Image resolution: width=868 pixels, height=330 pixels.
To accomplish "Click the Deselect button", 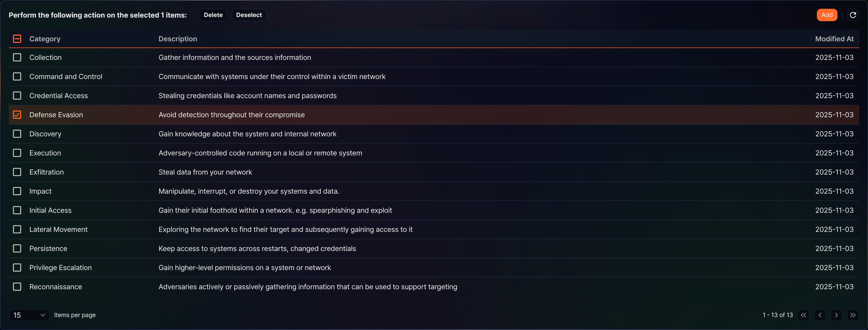I will coord(249,15).
